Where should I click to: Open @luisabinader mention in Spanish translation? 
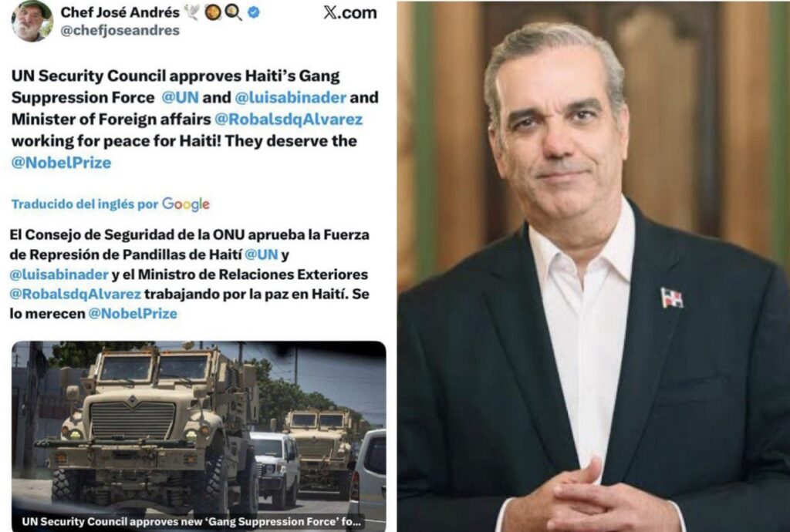(59, 274)
